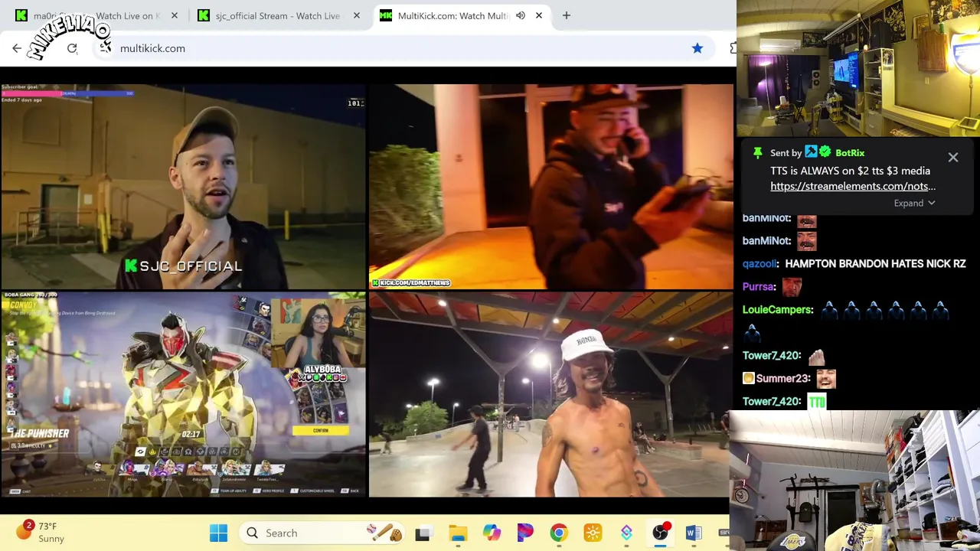The height and width of the screenshot is (551, 980).
Task: Switch to the ma0ri Stream tab
Action: 96,15
